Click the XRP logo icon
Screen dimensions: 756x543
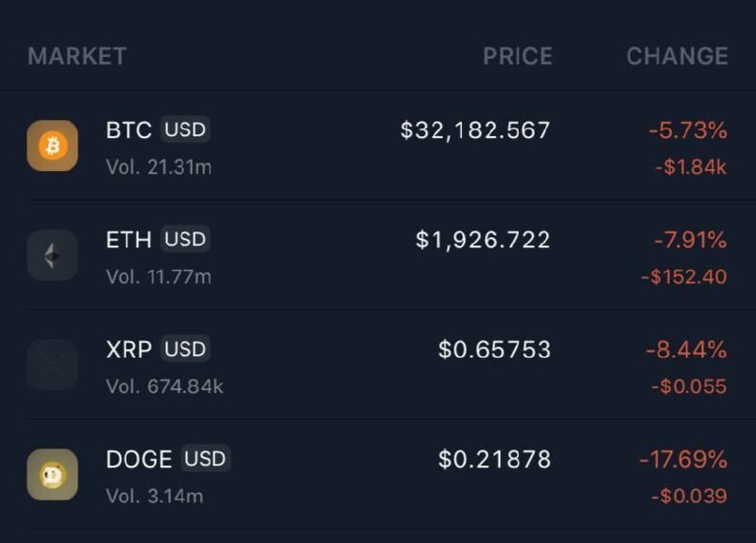tap(52, 365)
